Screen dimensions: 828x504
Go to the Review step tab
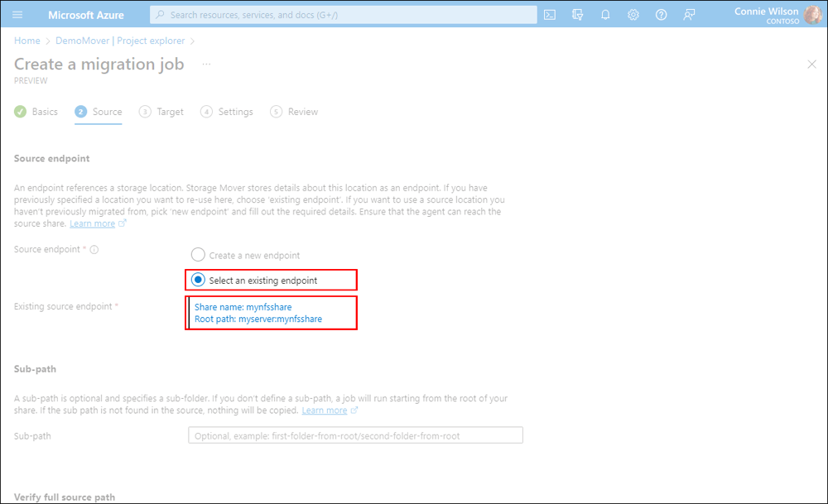point(294,112)
